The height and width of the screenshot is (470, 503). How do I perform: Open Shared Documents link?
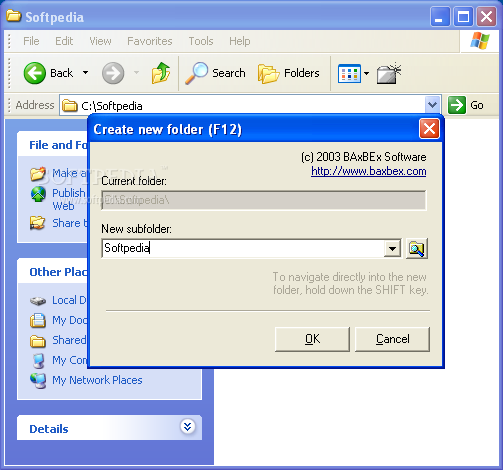pyautogui.click(x=69, y=340)
